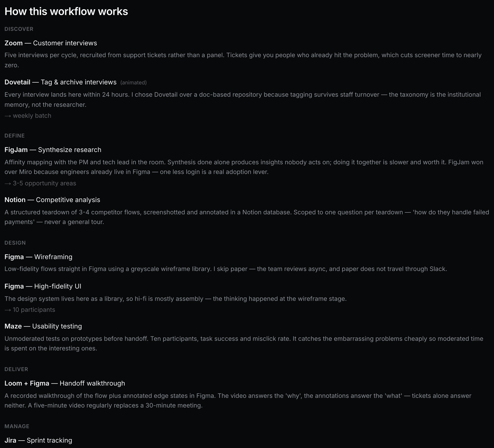Open the Figma — High-fidelity UI entry
The width and height of the screenshot is (494, 448).
43,286
